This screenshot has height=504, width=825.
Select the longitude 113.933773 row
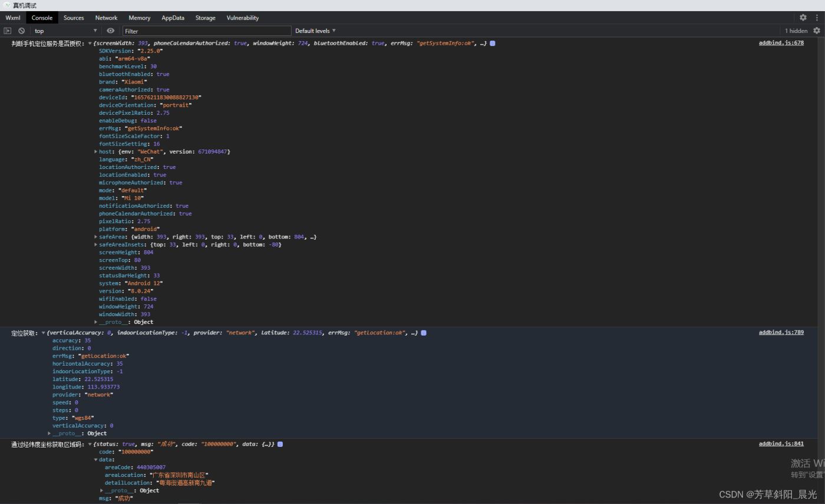[x=86, y=387]
